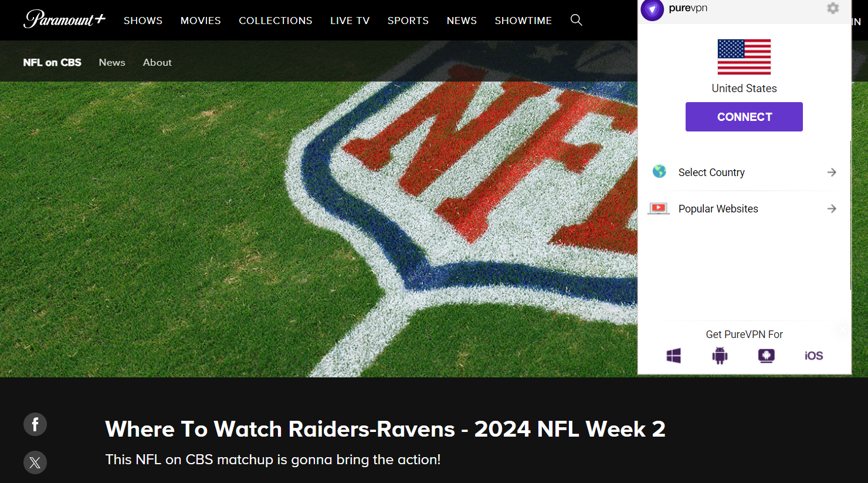Open the search magnifier icon
868x483 pixels.
click(x=577, y=20)
